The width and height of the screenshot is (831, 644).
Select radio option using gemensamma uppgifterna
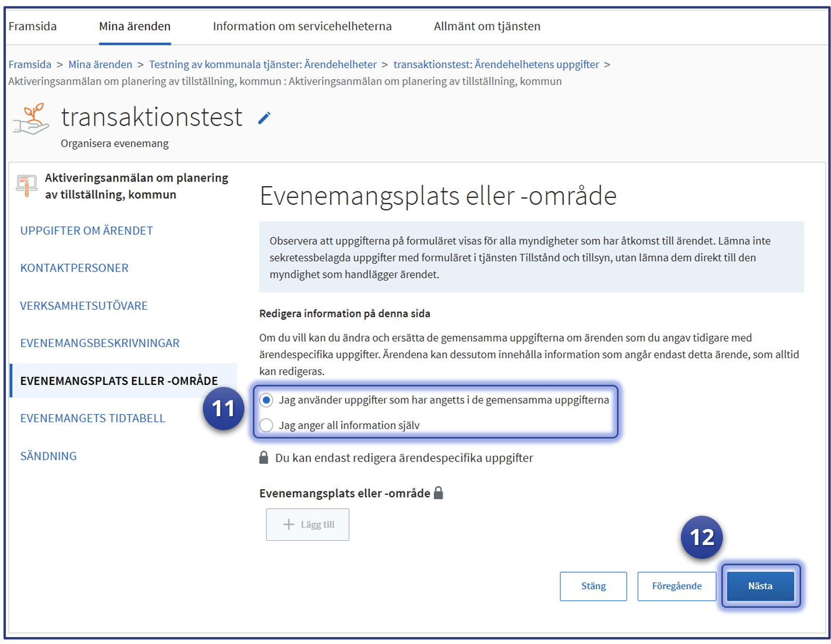click(266, 400)
